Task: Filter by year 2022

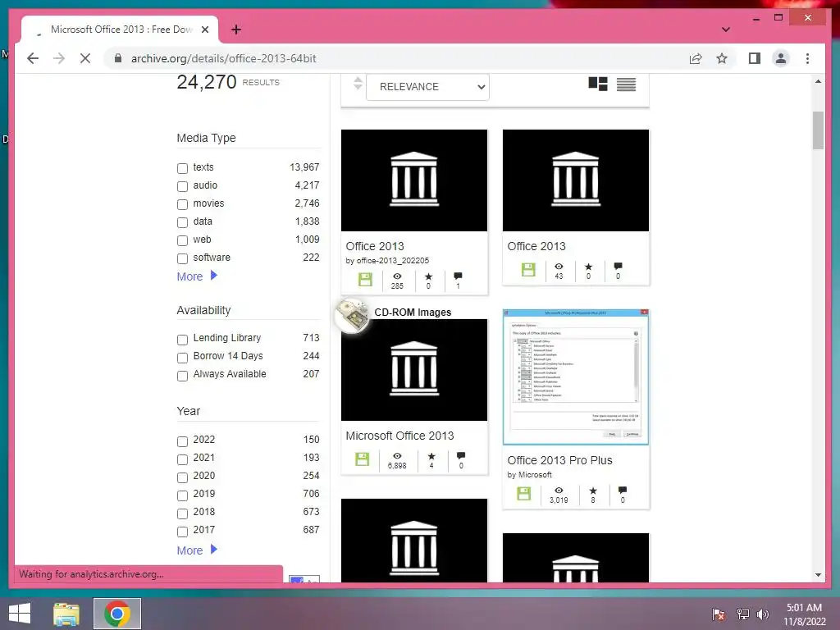Action: (x=182, y=441)
